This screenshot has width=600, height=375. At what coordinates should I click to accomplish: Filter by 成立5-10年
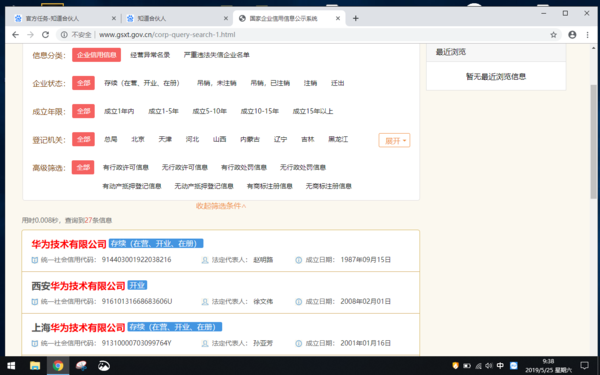(209, 111)
